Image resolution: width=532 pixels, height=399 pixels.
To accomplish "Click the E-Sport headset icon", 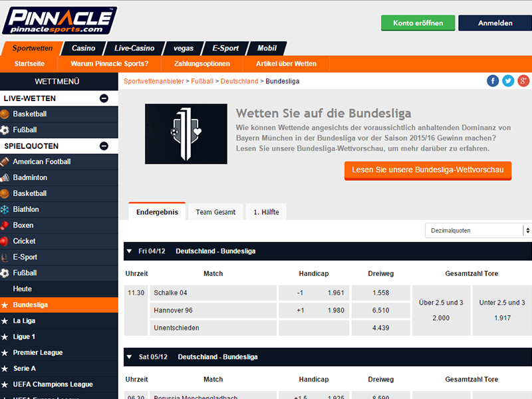I will tap(5, 257).
